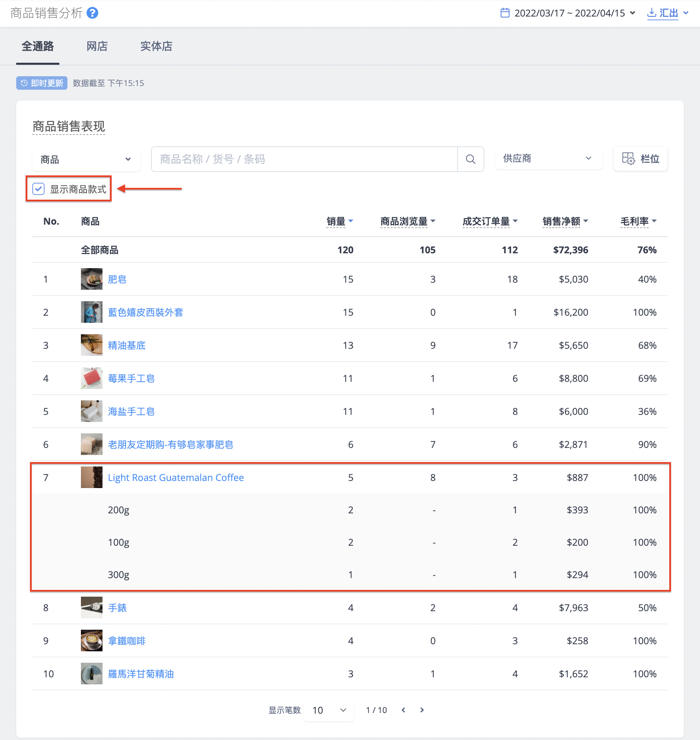Switch to the 实体店 tab
Screen dimensions: 700x740
[156, 46]
